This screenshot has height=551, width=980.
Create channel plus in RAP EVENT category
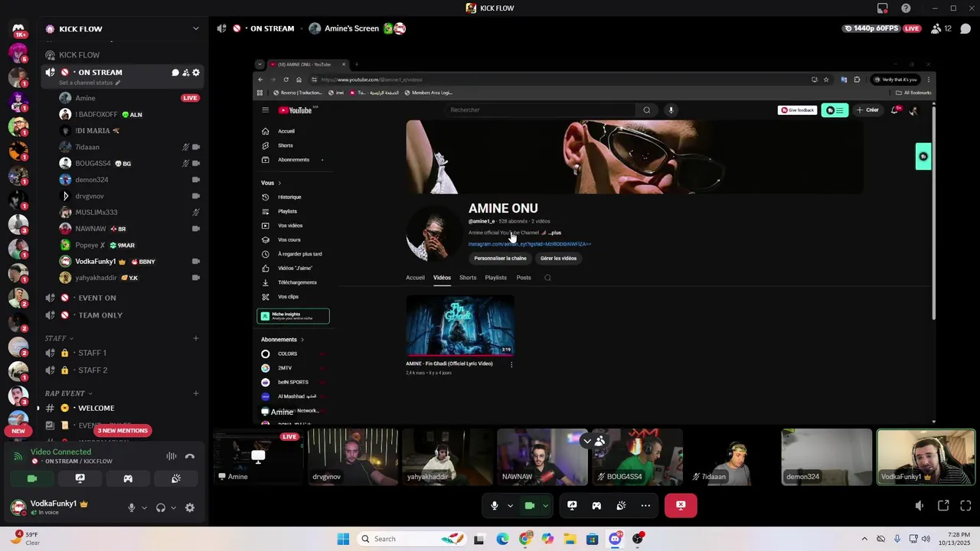[x=196, y=393]
